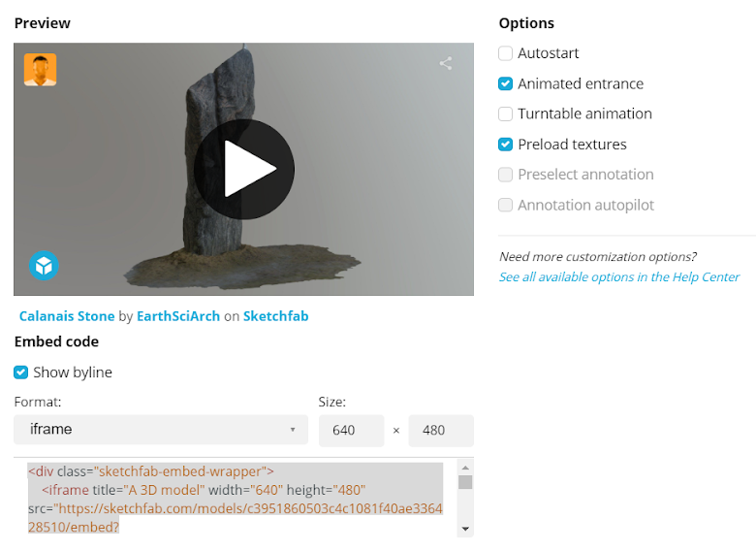Click inside the embed code text area
The width and height of the screenshot is (756, 551).
click(236, 499)
